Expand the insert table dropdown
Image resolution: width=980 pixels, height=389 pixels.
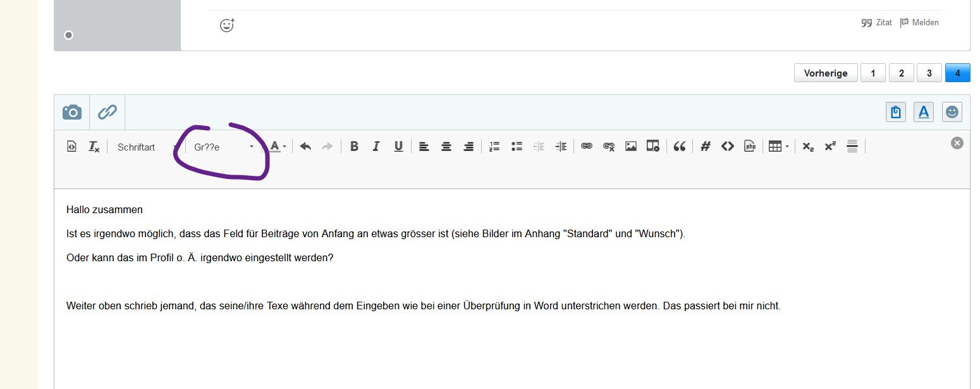point(778,146)
